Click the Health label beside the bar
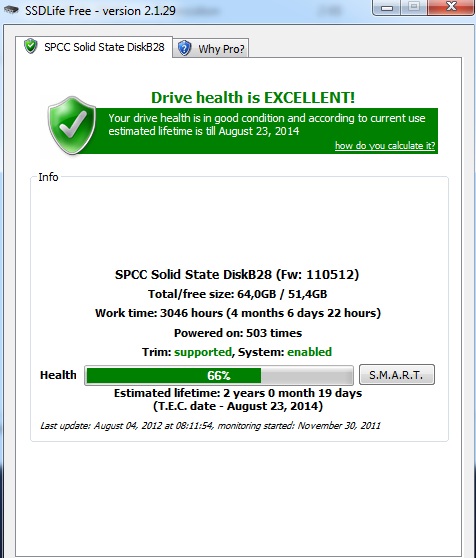The image size is (476, 558). 58,375
